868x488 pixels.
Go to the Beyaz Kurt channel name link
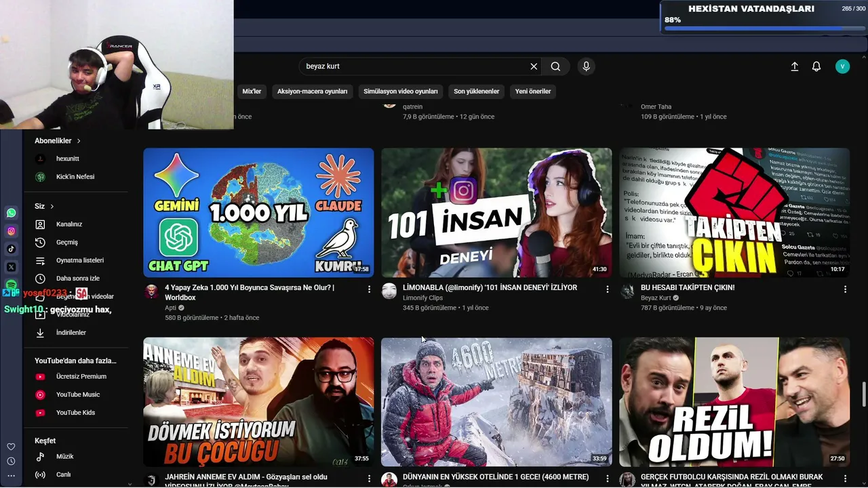pos(656,298)
